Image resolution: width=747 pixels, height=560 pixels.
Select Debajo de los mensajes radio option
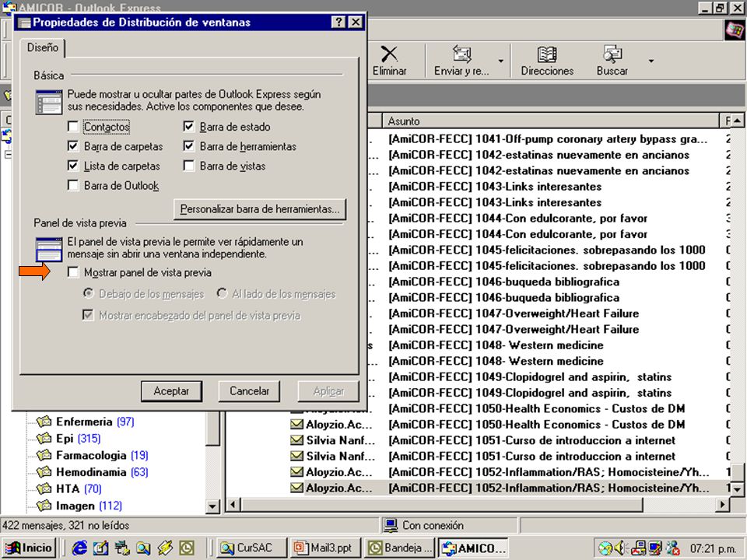point(88,293)
